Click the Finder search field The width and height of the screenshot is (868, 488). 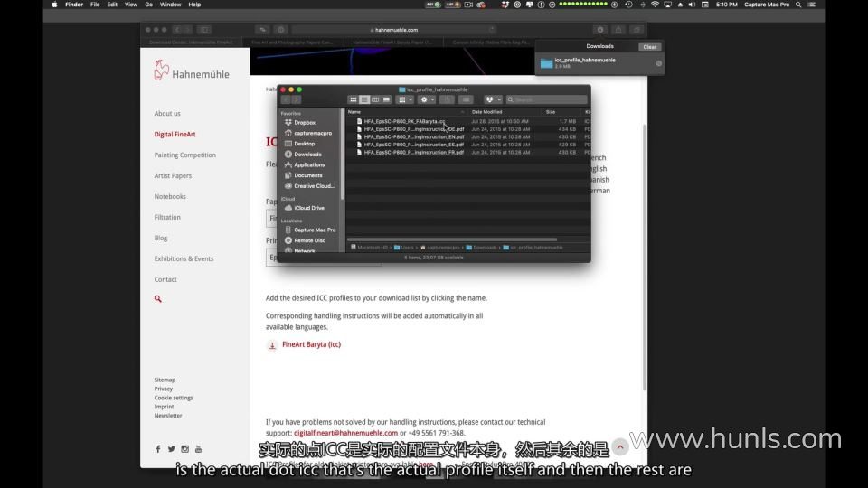[546, 99]
